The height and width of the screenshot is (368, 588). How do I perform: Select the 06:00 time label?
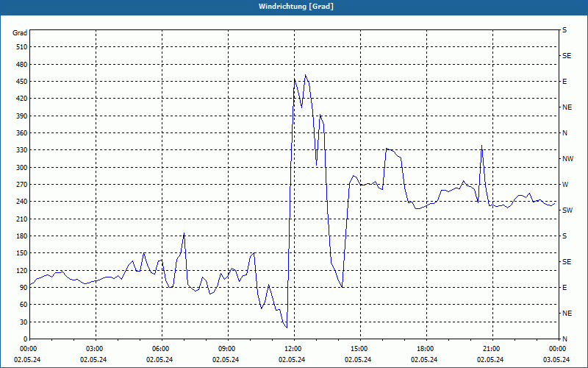[162, 349]
